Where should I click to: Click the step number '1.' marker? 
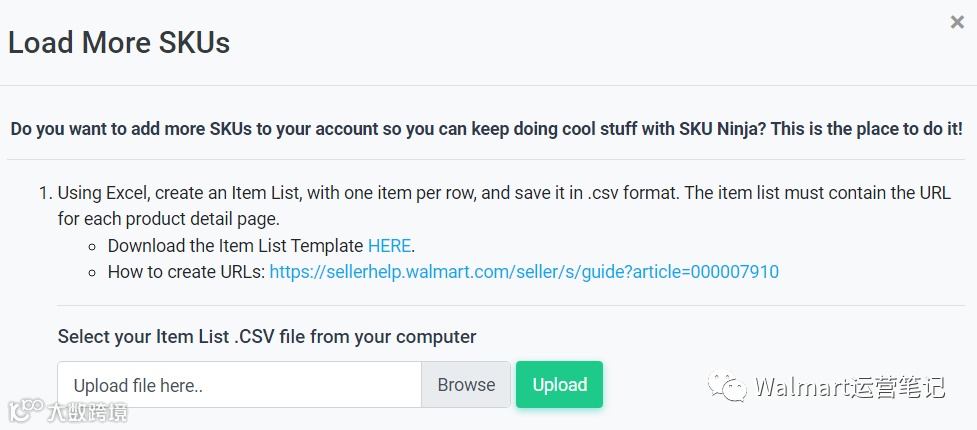(x=44, y=193)
